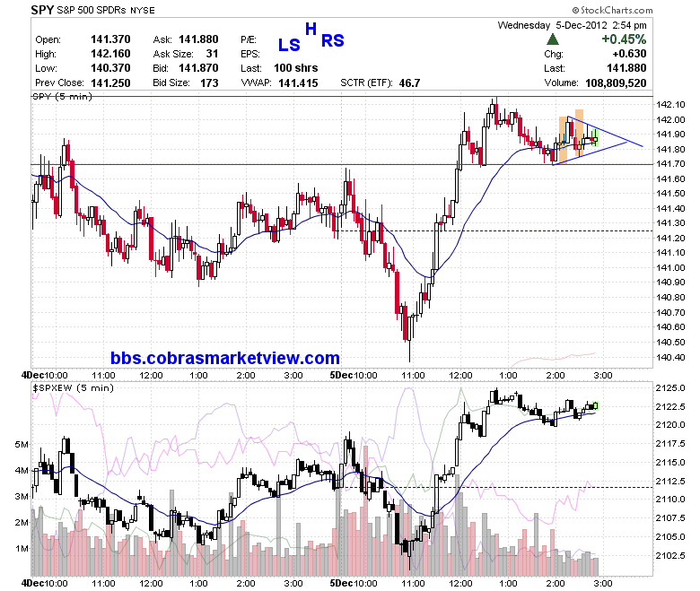Click the Volume value 108,809,520

coord(616,83)
